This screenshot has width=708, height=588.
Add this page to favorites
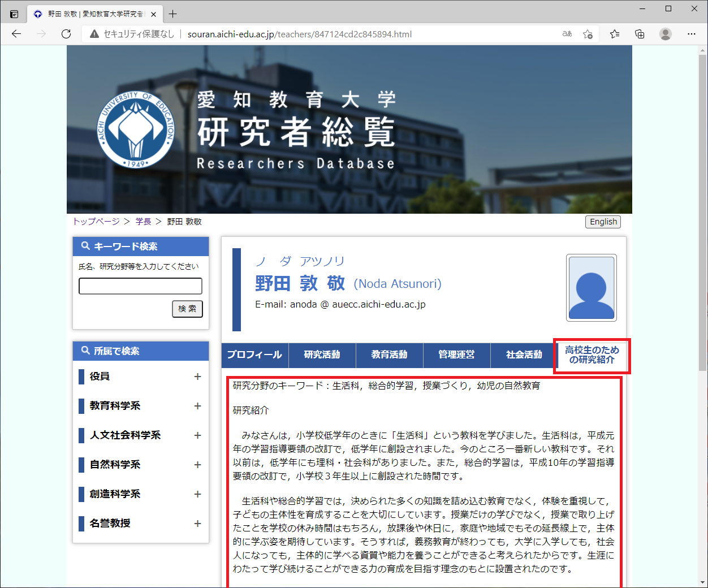point(588,34)
